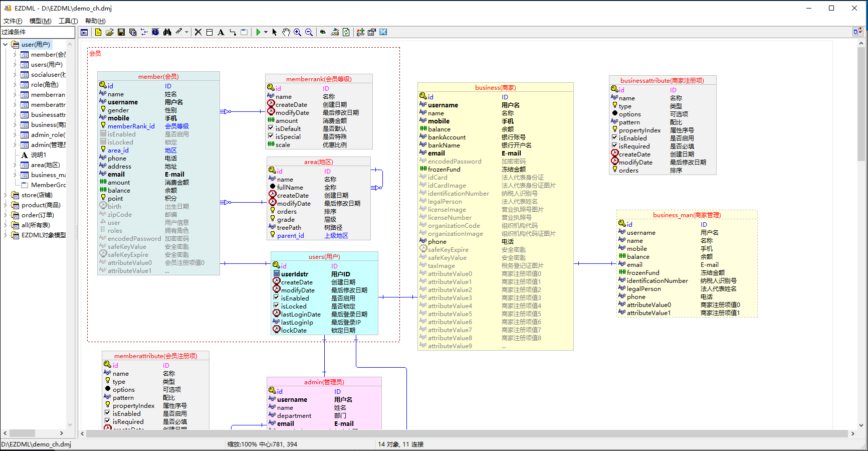Toggle isLocked checkbox in users table

coord(276,306)
